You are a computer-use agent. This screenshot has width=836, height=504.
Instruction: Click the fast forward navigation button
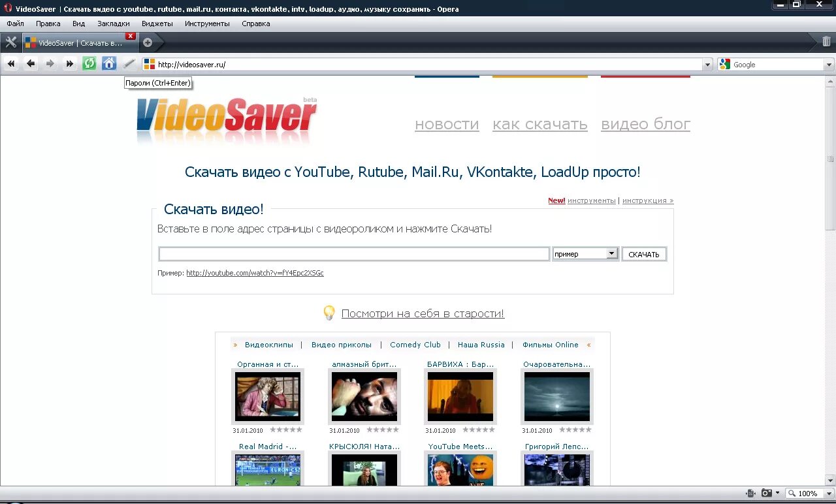point(70,64)
